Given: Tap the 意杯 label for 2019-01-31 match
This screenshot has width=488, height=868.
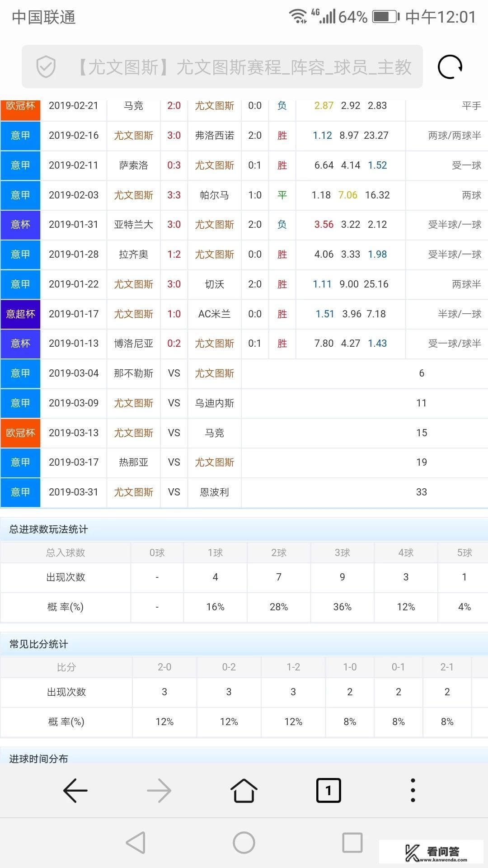Looking at the screenshot, I should (x=20, y=225).
